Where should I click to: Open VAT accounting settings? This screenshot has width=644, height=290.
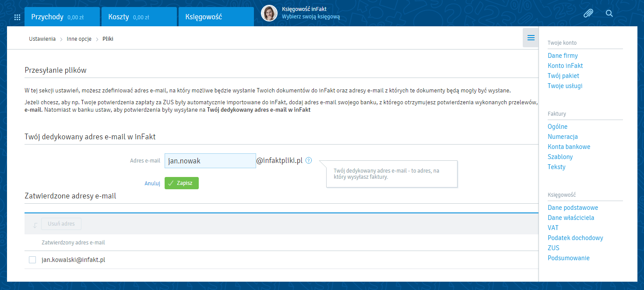[553, 228]
